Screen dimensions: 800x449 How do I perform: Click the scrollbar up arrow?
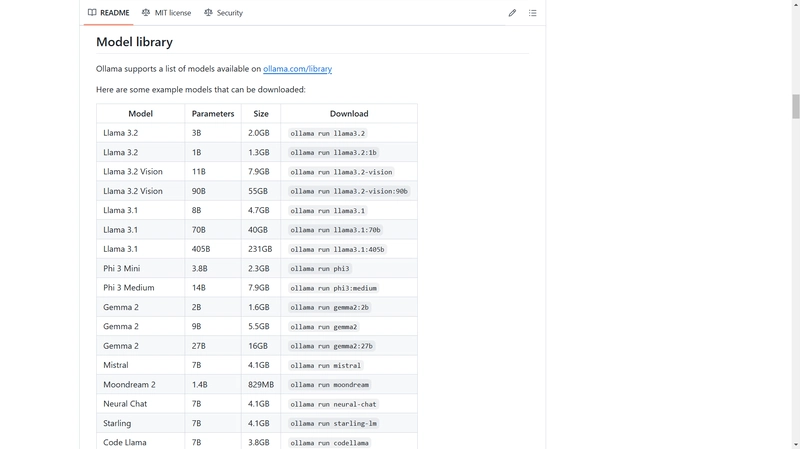pos(795,4)
